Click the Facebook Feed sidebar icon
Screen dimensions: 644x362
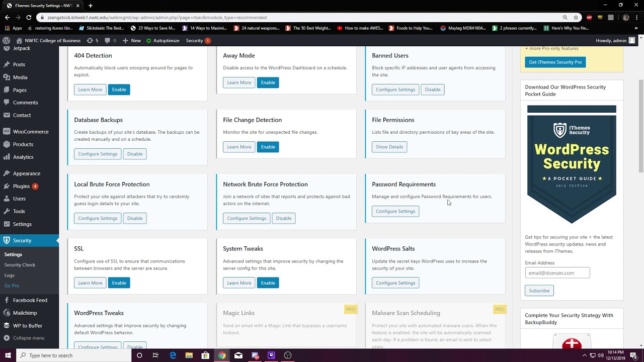[x=7, y=300]
